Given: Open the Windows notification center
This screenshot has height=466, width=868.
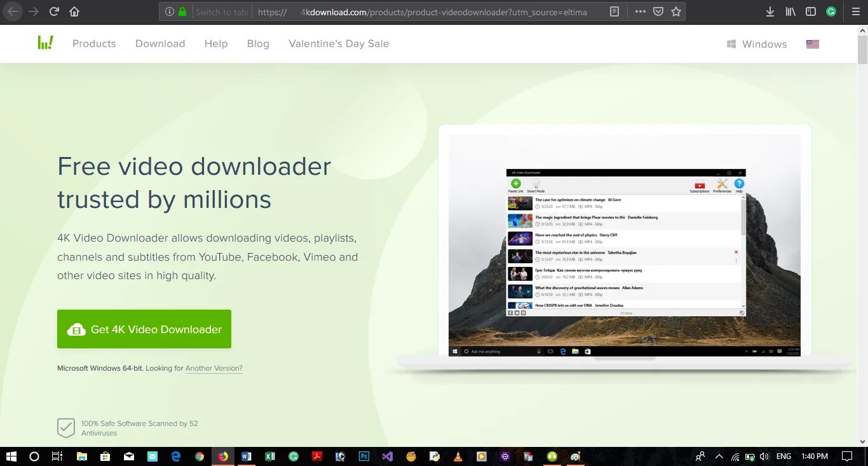Looking at the screenshot, I should point(847,456).
